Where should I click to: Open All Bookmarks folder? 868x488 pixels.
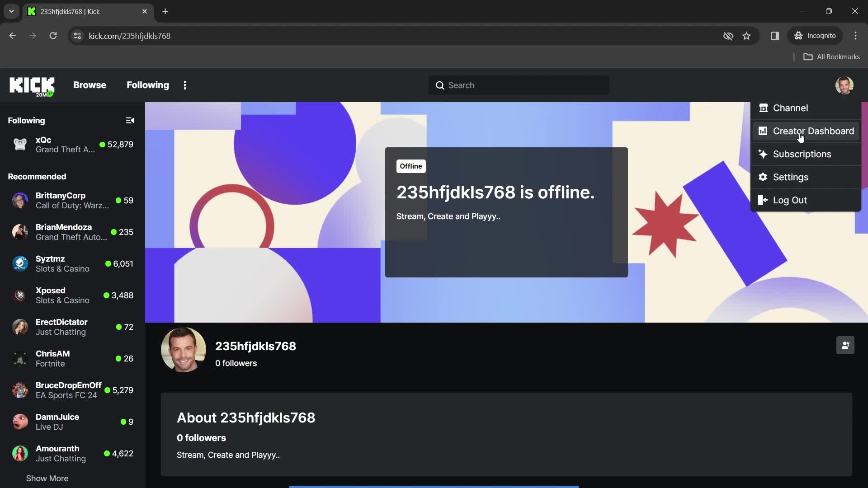831,57
